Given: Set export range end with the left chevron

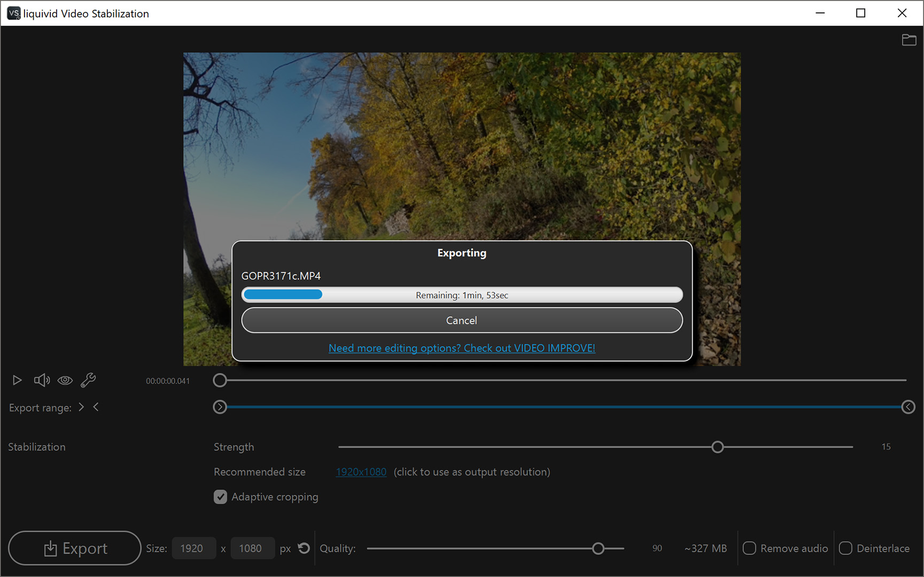Looking at the screenshot, I should click(x=96, y=407).
